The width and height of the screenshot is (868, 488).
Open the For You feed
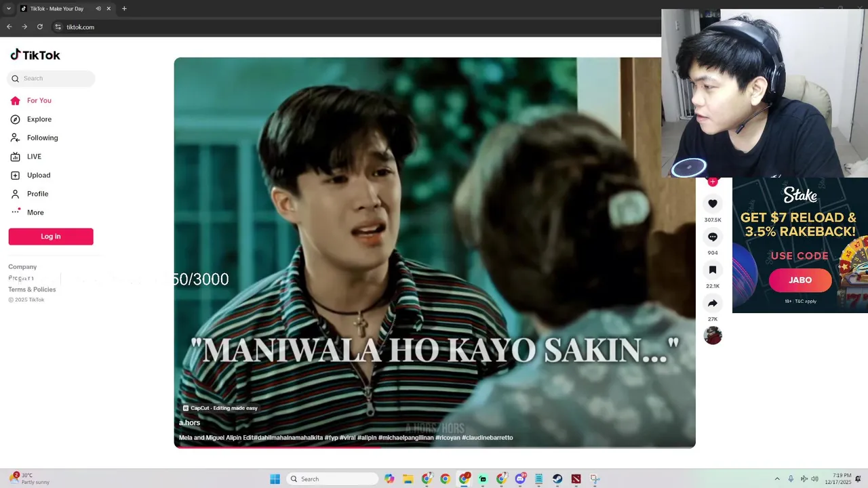point(31,100)
